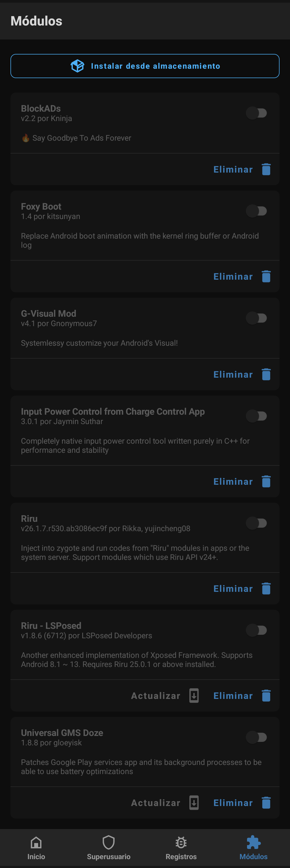Click Actualizar for Riru - LSPosed
This screenshot has height=868, width=290.
tap(155, 695)
